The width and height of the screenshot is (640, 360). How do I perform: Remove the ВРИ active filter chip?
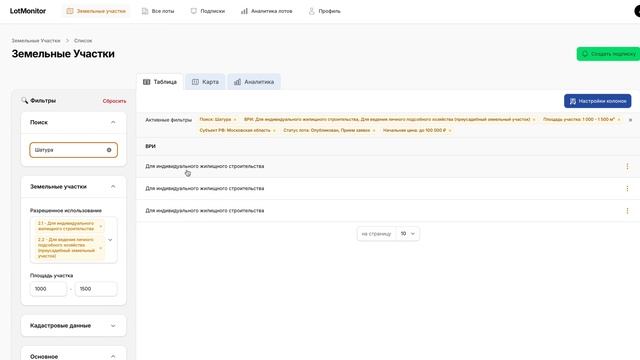pyautogui.click(x=534, y=120)
